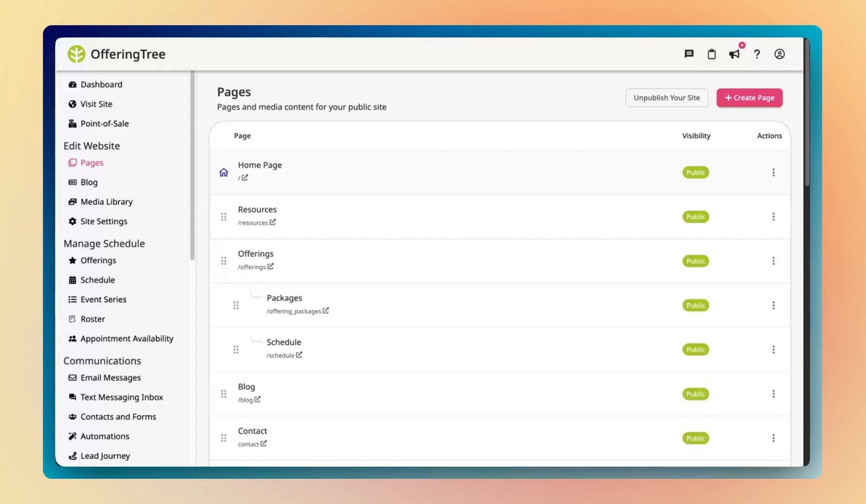The image size is (866, 504).
Task: Click Public badge on Home Page row
Action: (696, 173)
